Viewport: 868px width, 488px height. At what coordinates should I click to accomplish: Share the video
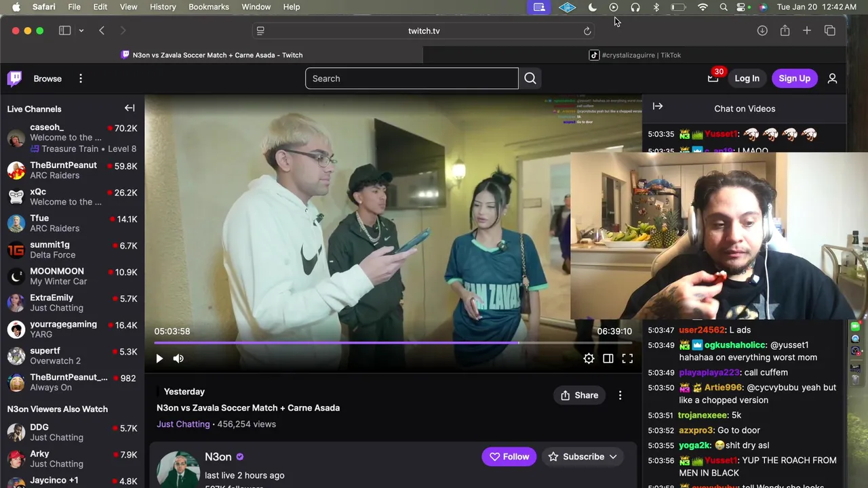pyautogui.click(x=580, y=395)
